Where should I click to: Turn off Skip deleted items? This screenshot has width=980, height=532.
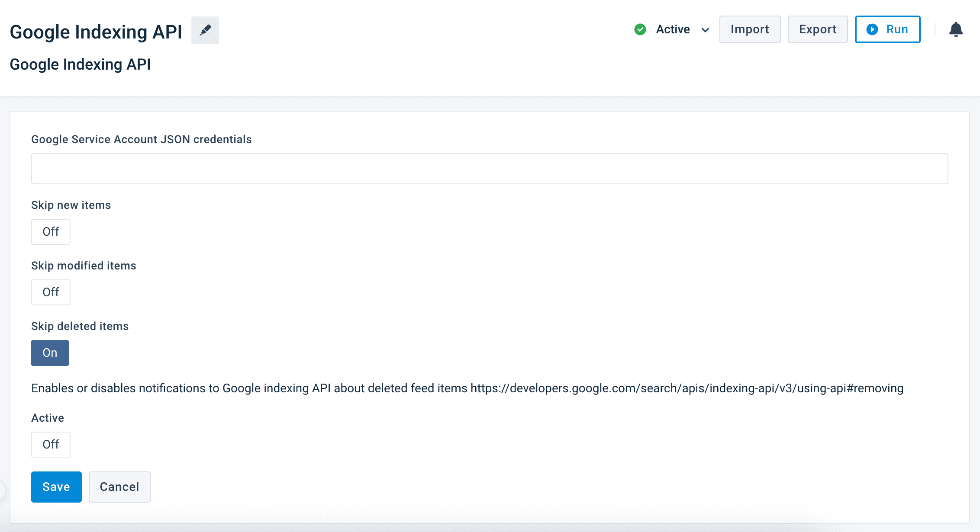pos(50,353)
